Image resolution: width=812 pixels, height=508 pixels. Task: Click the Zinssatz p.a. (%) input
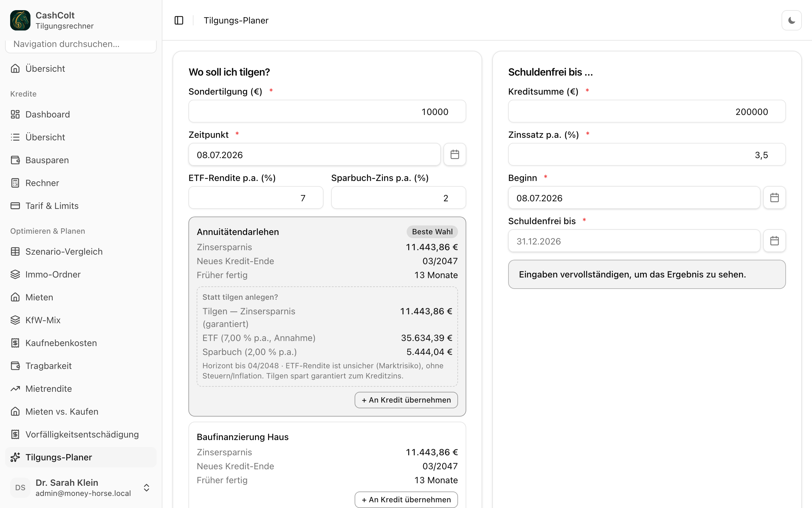(646, 155)
